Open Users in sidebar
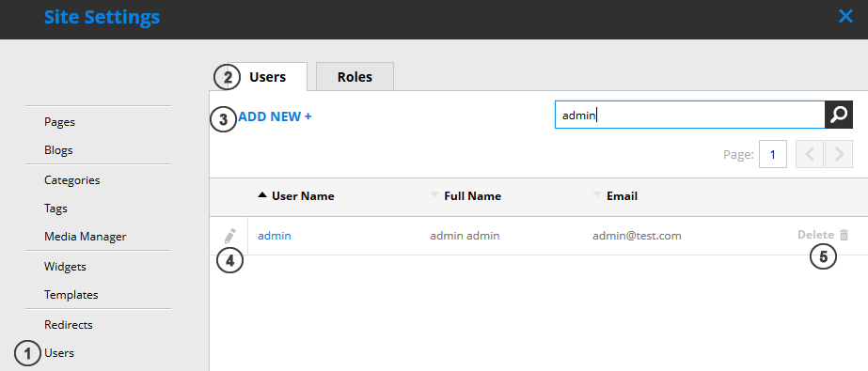This screenshot has width=868, height=371. point(59,353)
